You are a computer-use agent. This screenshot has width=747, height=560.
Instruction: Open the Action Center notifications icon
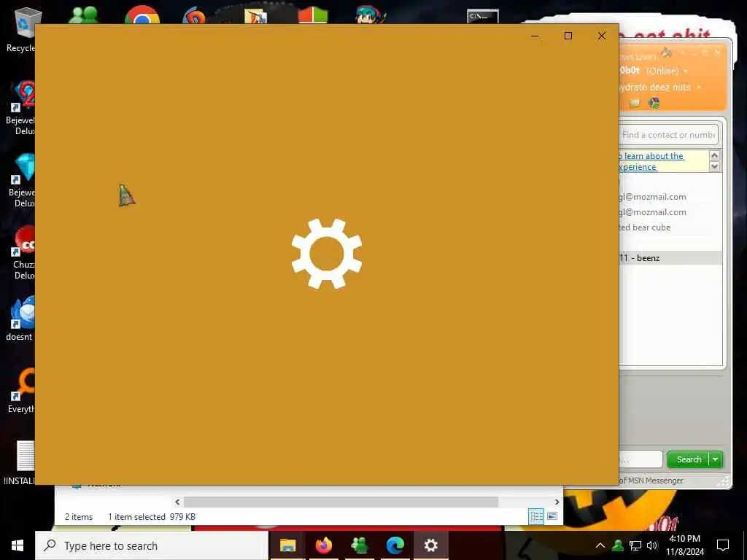pyautogui.click(x=723, y=545)
